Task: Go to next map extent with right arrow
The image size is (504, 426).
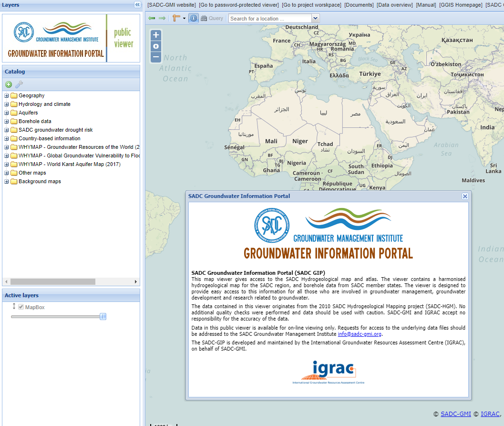Action: (x=162, y=18)
